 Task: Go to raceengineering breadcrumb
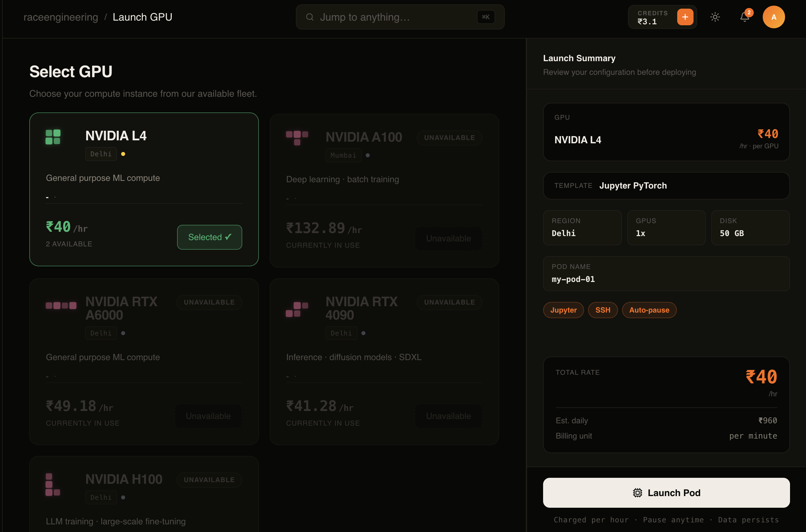point(61,17)
